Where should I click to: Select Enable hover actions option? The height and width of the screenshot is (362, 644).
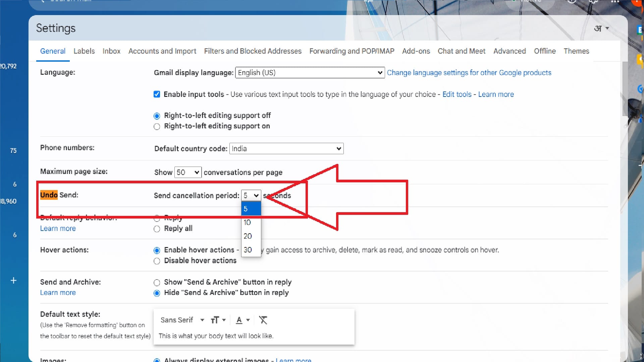[157, 250]
